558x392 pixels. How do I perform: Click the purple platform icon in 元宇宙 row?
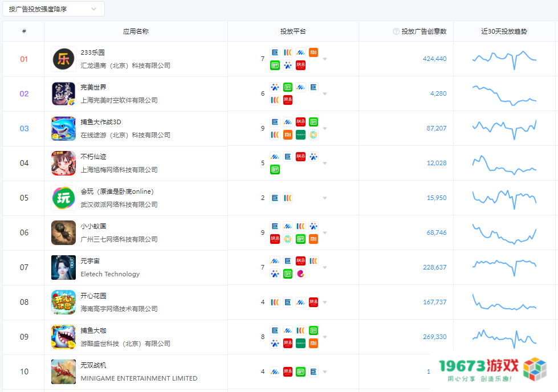[x=300, y=274]
